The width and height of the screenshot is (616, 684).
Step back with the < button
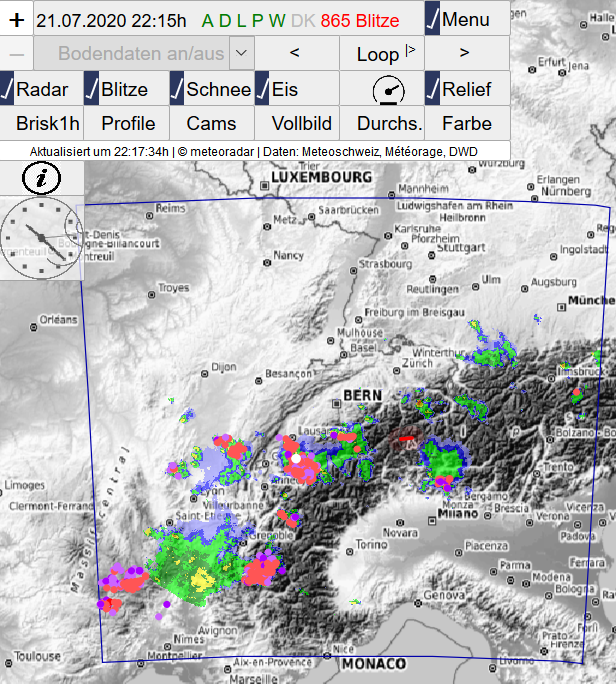point(296,53)
